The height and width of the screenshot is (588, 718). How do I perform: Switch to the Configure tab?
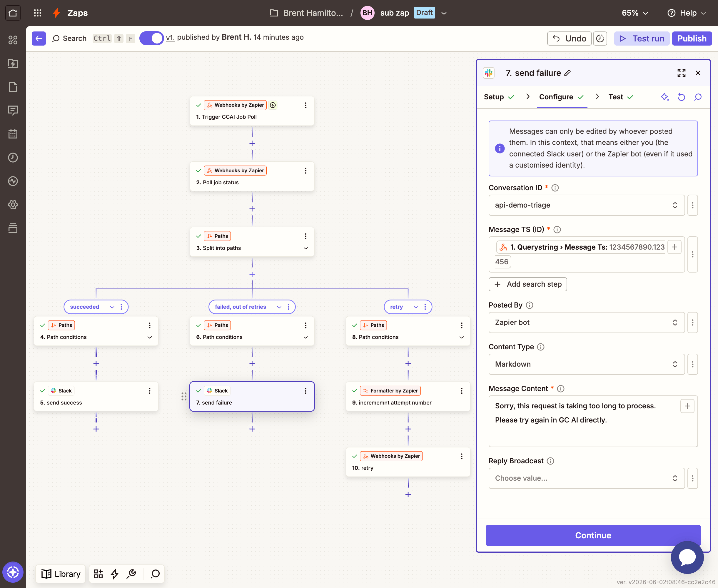(x=562, y=97)
